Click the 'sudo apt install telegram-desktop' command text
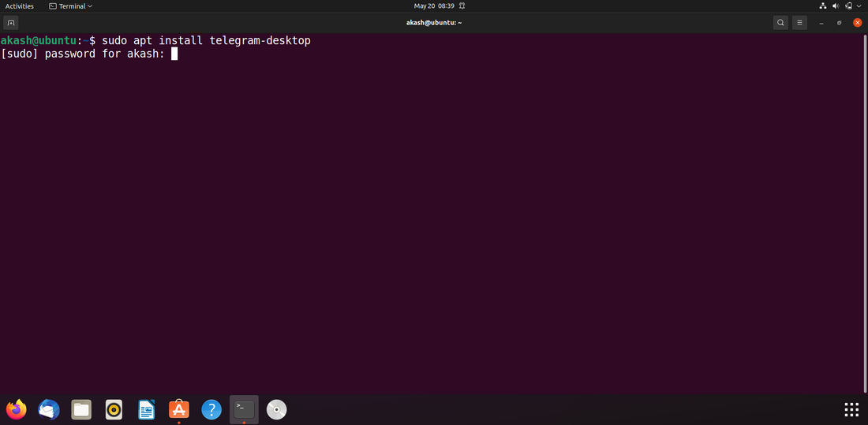Screen dimensions: 868x425 [206, 40]
